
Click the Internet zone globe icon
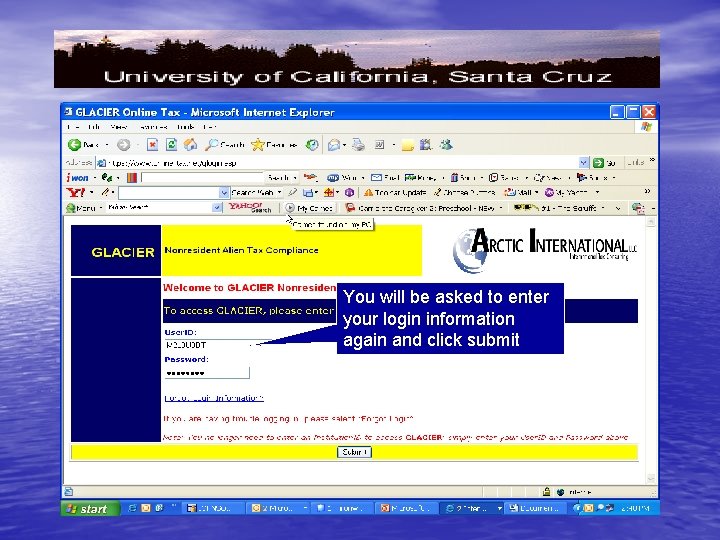click(560, 492)
